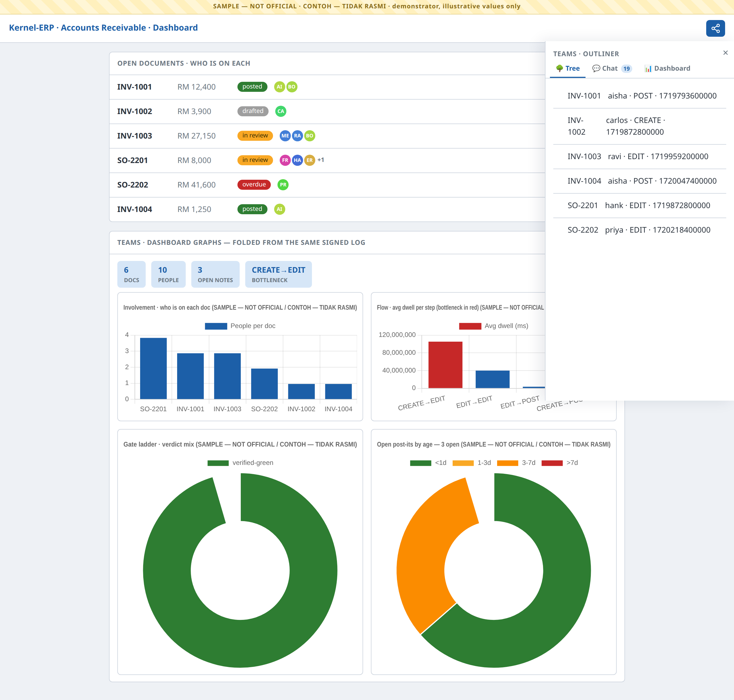Toggle the verified-green legend entry
Image resolution: width=734 pixels, height=700 pixels.
(240, 463)
